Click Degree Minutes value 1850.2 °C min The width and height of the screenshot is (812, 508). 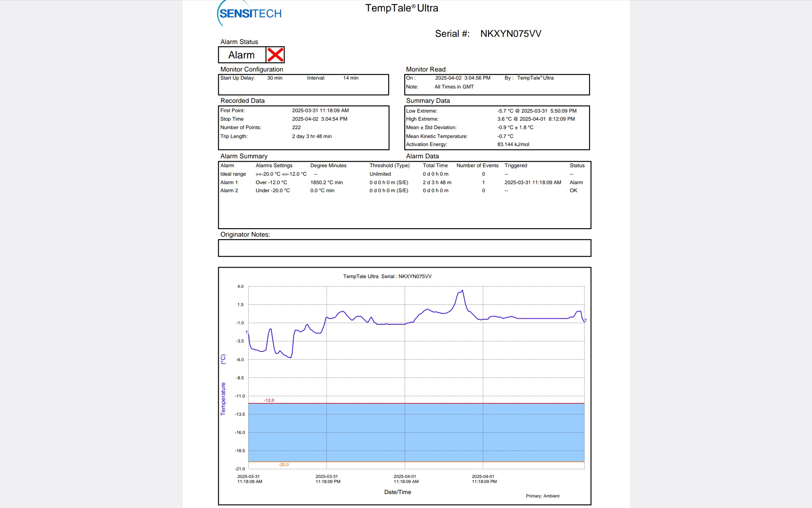click(326, 182)
